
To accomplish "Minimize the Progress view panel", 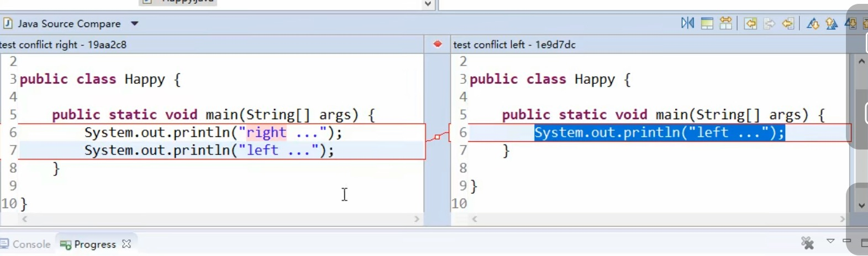I will [847, 241].
